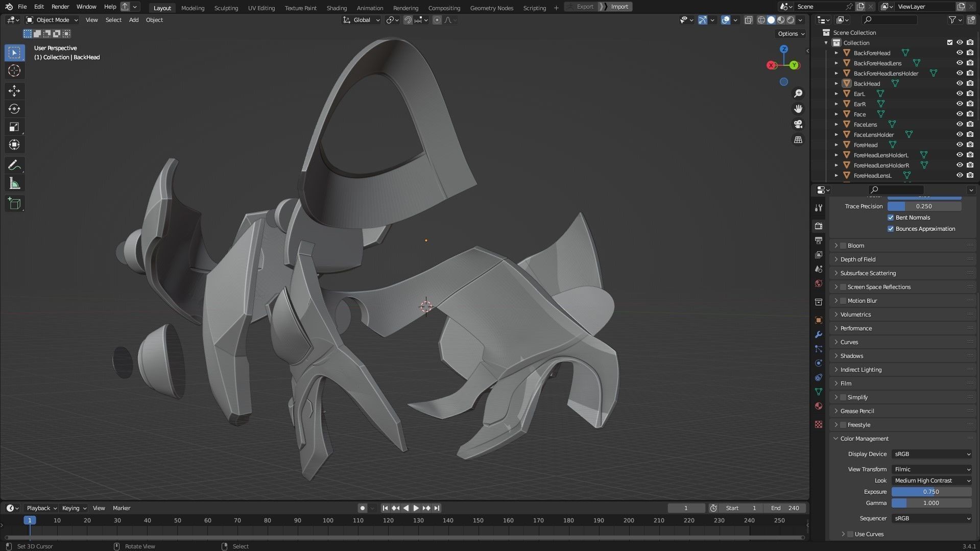
Task: Open the Playback popover in timeline
Action: (x=41, y=508)
